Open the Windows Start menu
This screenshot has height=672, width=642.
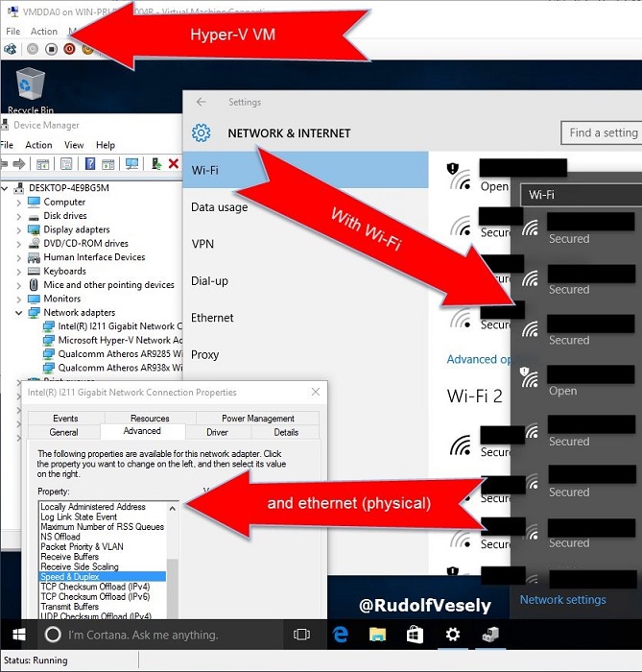(19, 635)
